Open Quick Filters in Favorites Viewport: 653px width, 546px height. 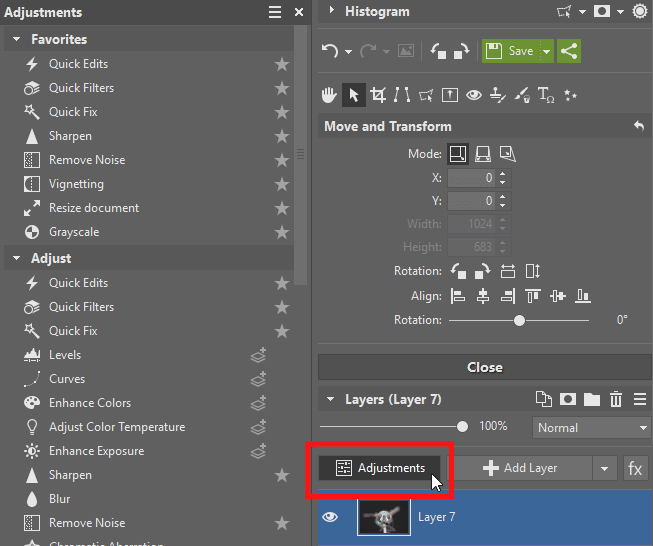[81, 88]
